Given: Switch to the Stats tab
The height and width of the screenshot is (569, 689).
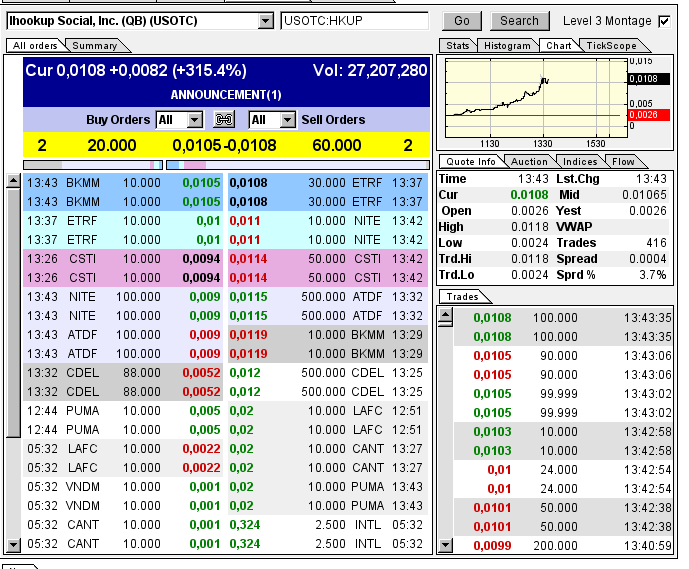Looking at the screenshot, I should click(458, 45).
